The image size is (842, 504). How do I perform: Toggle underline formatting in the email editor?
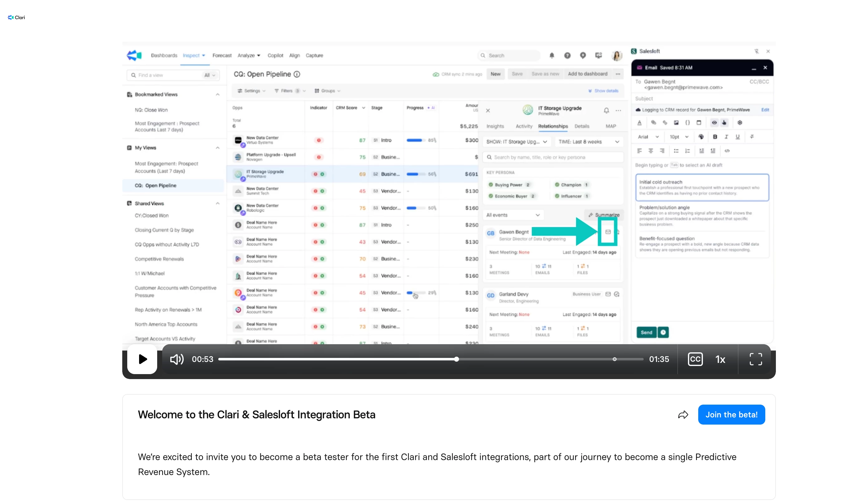[737, 136]
